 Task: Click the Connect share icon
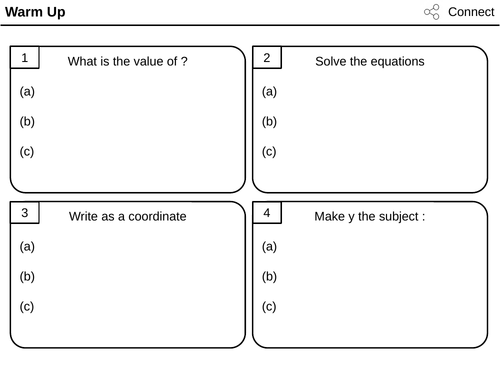click(432, 12)
